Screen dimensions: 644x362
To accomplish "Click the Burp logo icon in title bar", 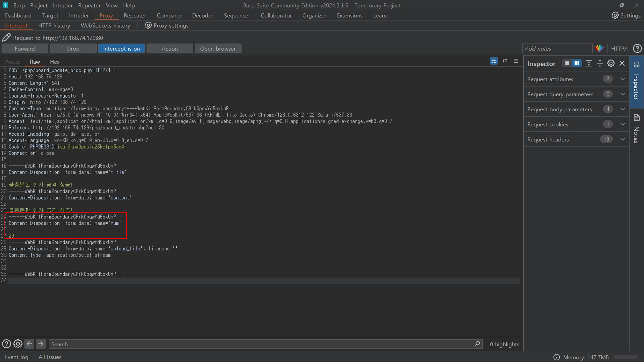I will (5, 5).
